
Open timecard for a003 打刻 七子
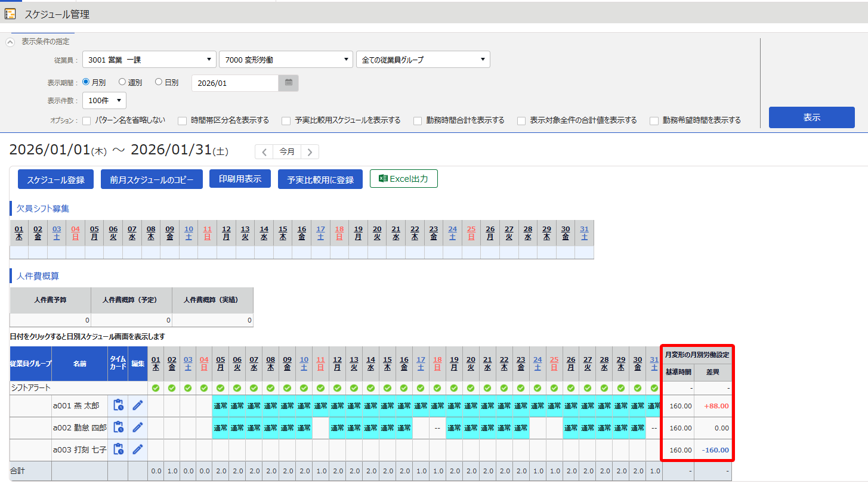coord(118,449)
